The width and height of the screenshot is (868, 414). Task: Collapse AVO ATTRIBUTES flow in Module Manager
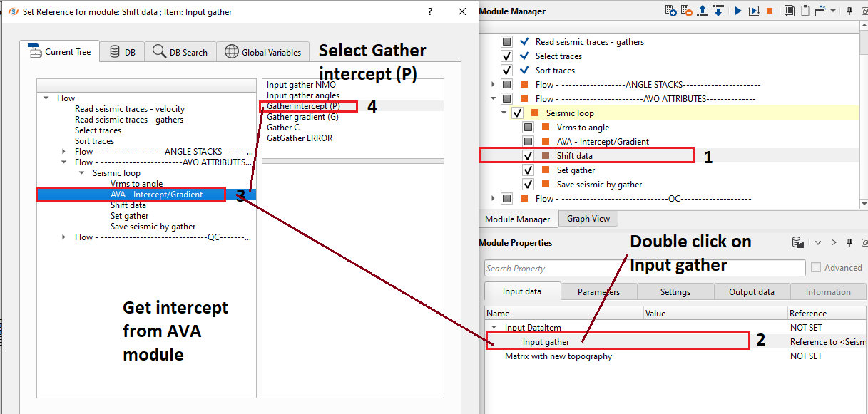click(493, 99)
